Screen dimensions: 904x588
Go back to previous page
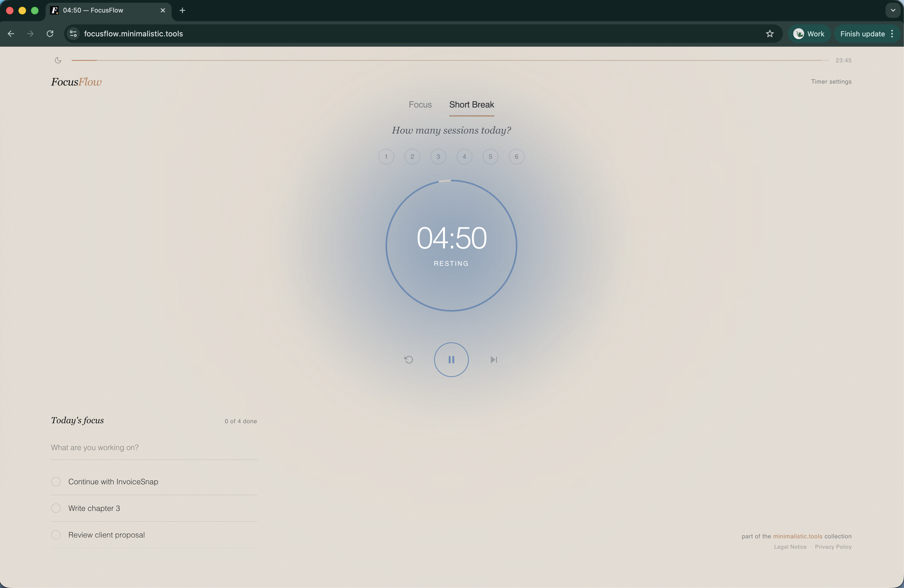[x=11, y=34]
